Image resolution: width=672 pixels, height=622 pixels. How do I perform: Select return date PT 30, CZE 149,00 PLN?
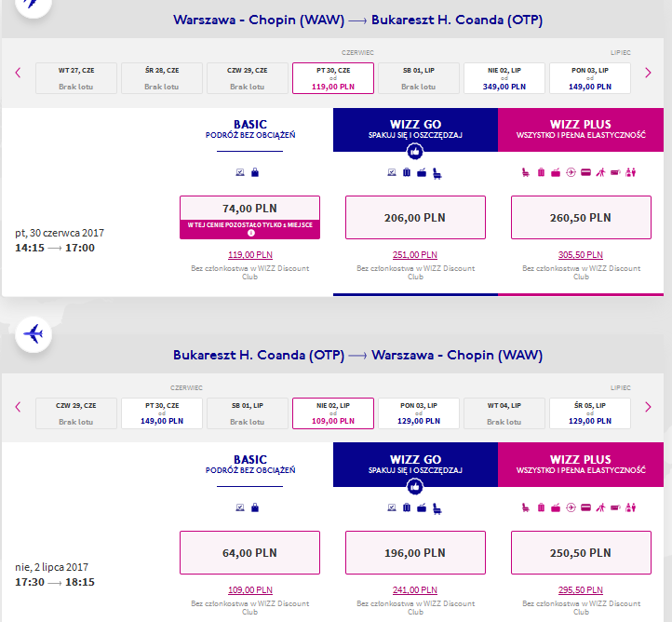point(162,413)
